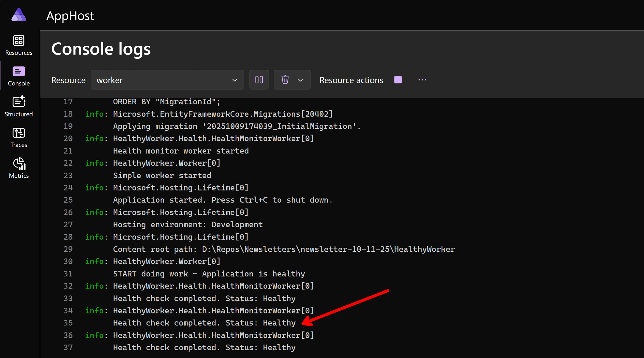Viewport: 644px width, 358px height.
Task: Click the trash remove-logs icon
Action: click(x=285, y=80)
